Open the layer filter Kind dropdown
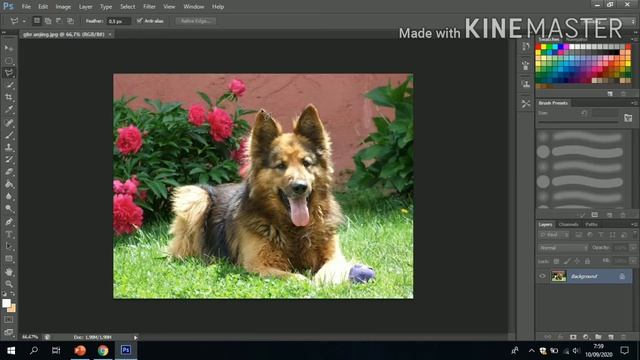 (554, 235)
